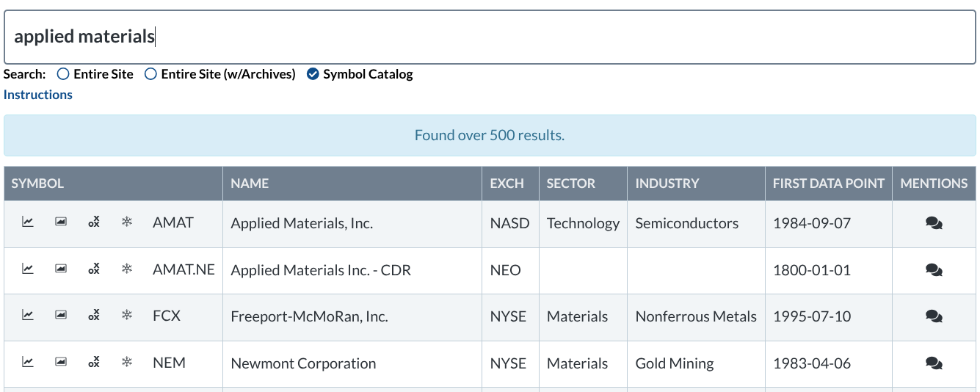Open SharpChart line icon for AMAT
Viewport: 980px width, 392px height.
(x=28, y=222)
